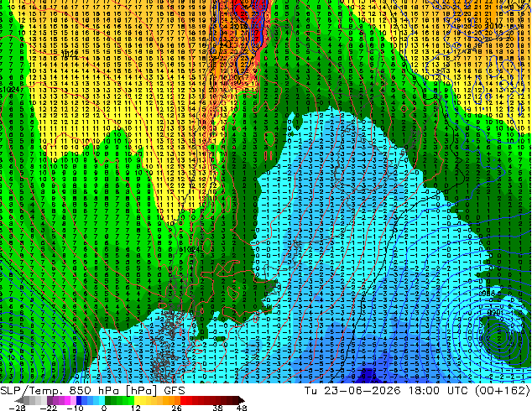The image size is (532, 411).
Task: Click the forecast date 'Tu 23-06-2026'
Action: [x=352, y=390]
